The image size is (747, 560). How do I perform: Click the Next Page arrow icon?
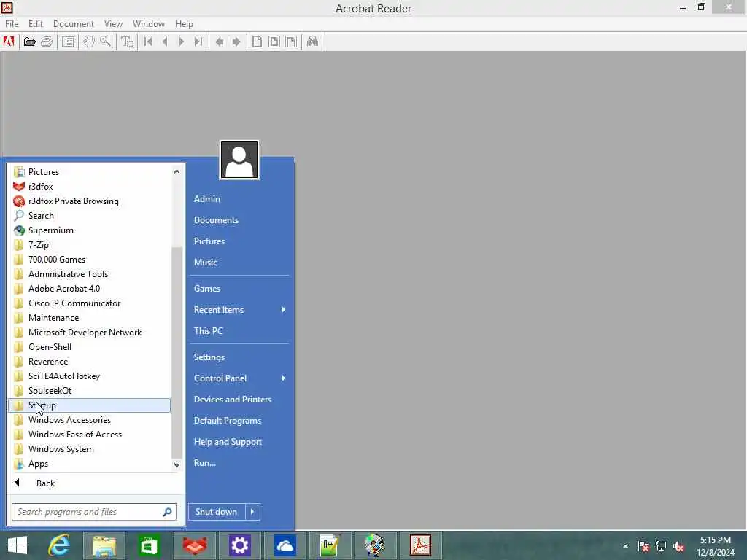pos(182,42)
